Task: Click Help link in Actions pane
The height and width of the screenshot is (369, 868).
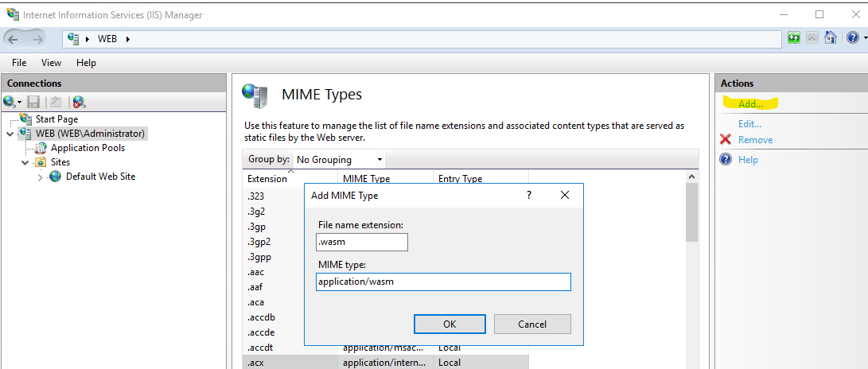Action: (748, 159)
